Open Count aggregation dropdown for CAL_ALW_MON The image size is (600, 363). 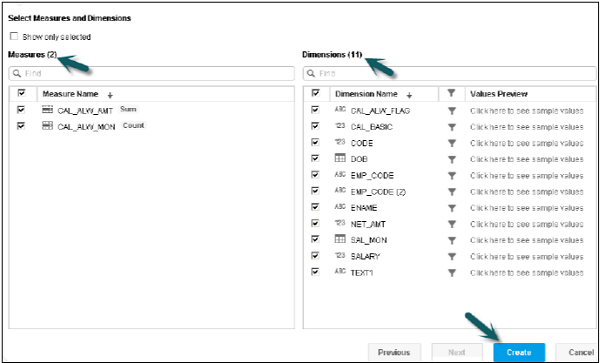point(134,125)
